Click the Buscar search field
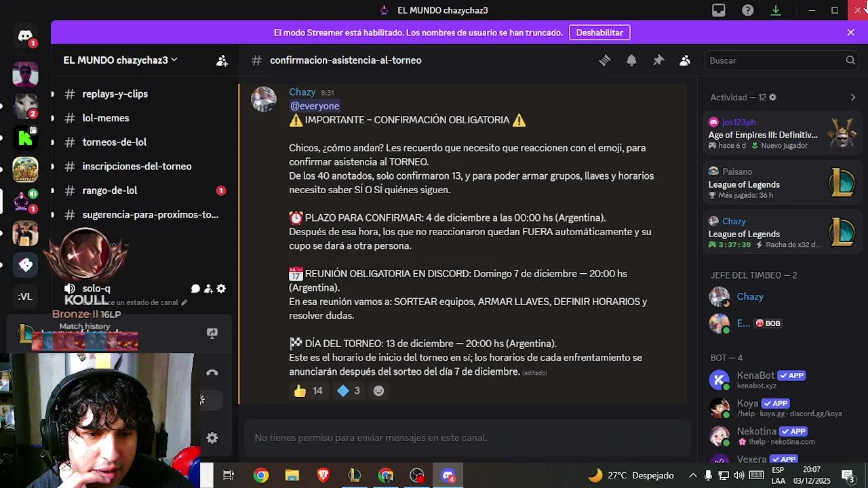This screenshot has height=488, width=868. click(x=781, y=60)
